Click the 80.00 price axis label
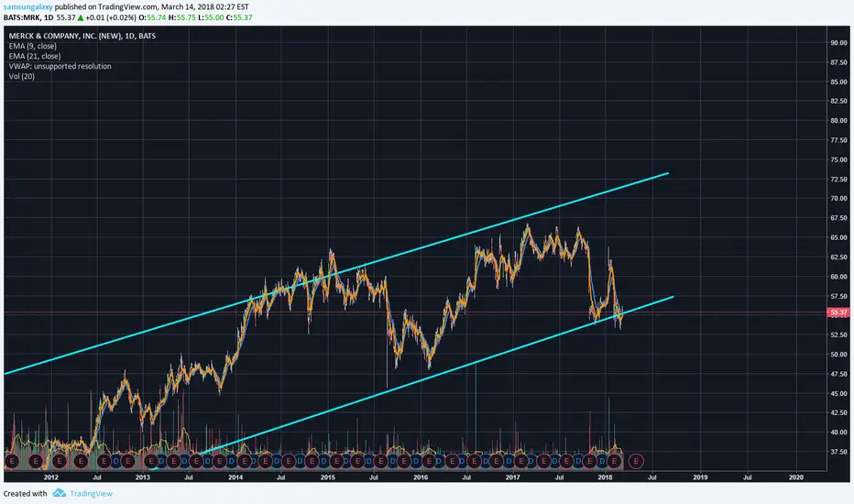This screenshot has height=504, width=854. 838,120
